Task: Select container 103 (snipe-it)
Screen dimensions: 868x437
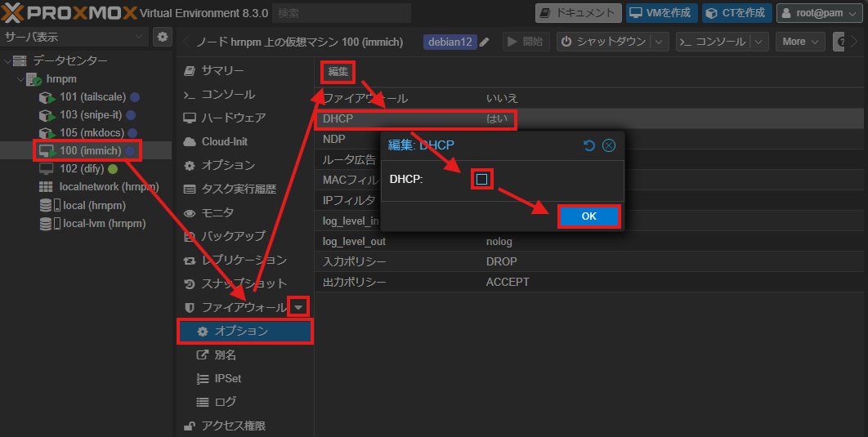Action: (x=90, y=115)
